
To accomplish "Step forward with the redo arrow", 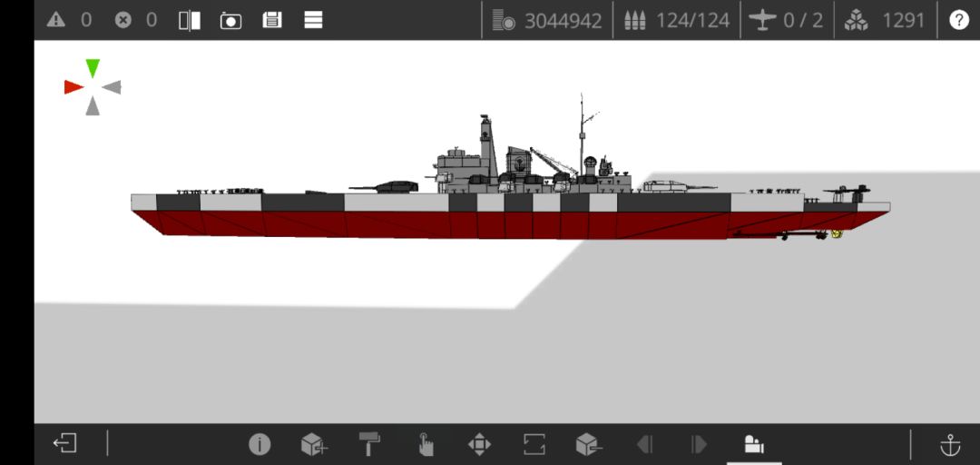I will pyautogui.click(x=699, y=444).
